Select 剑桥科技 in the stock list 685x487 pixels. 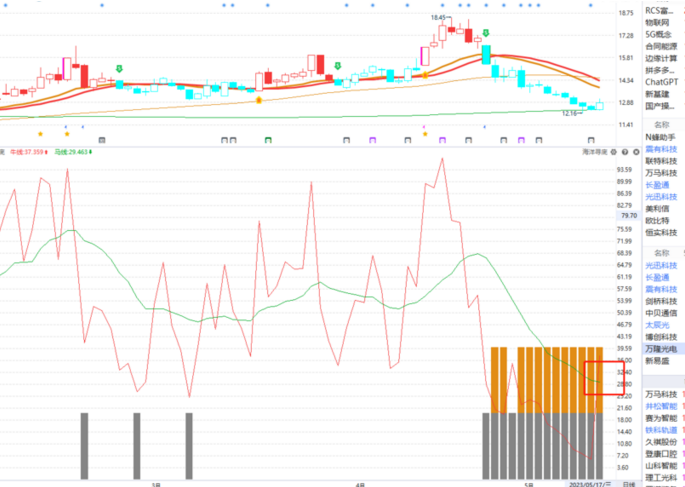(x=661, y=301)
